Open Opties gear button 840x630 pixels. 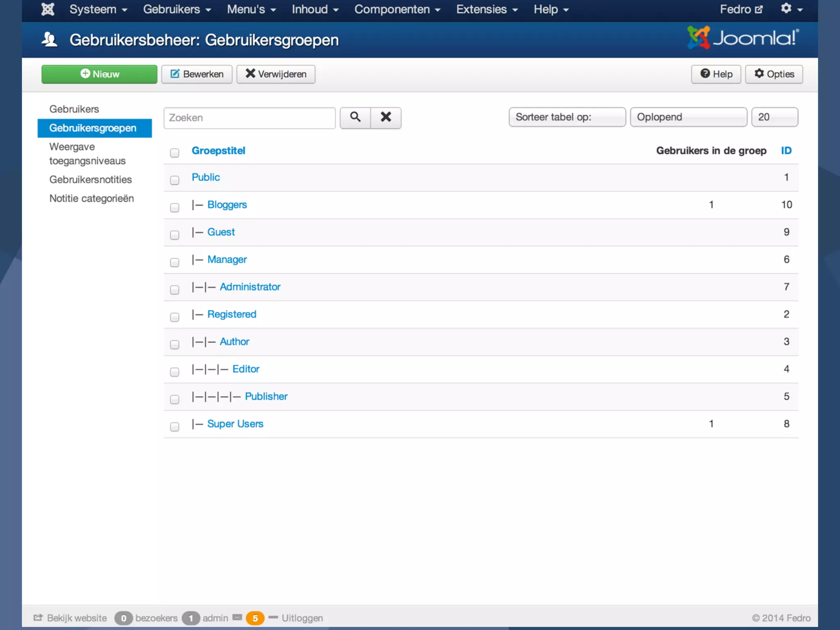tap(774, 74)
